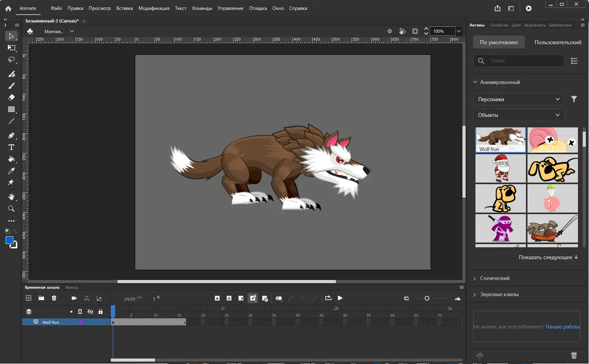589x364 pixels.
Task: Activate the Text tool
Action: click(11, 147)
